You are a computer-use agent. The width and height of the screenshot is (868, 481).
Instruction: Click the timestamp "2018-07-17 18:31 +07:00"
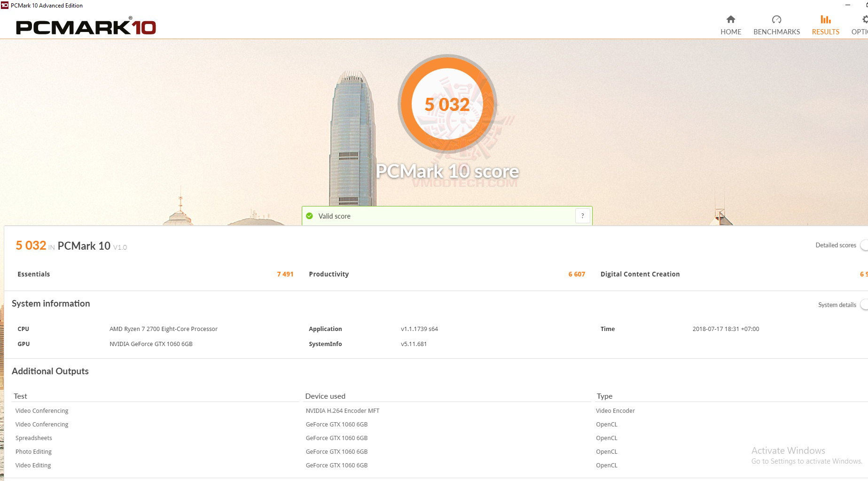click(726, 329)
